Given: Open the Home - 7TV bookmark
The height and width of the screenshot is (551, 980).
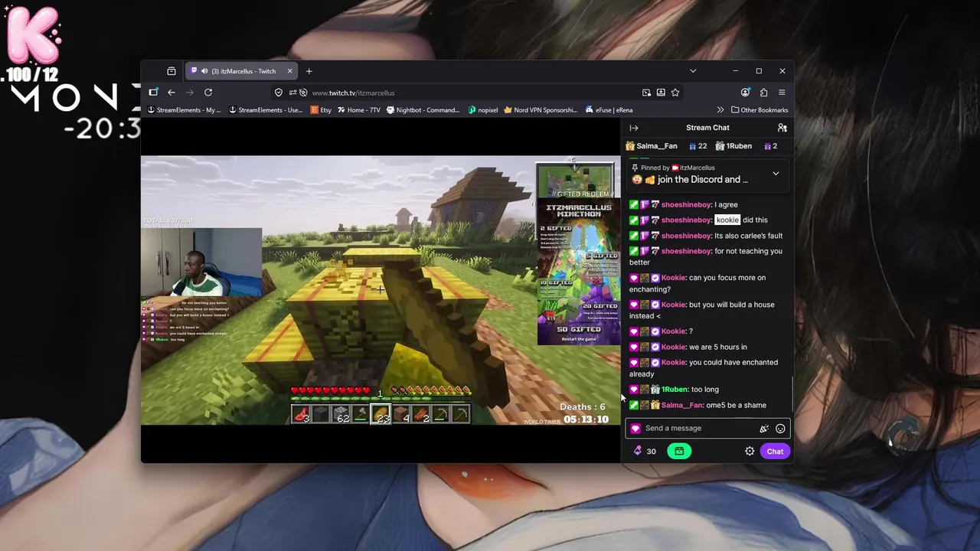Looking at the screenshot, I should pos(359,110).
